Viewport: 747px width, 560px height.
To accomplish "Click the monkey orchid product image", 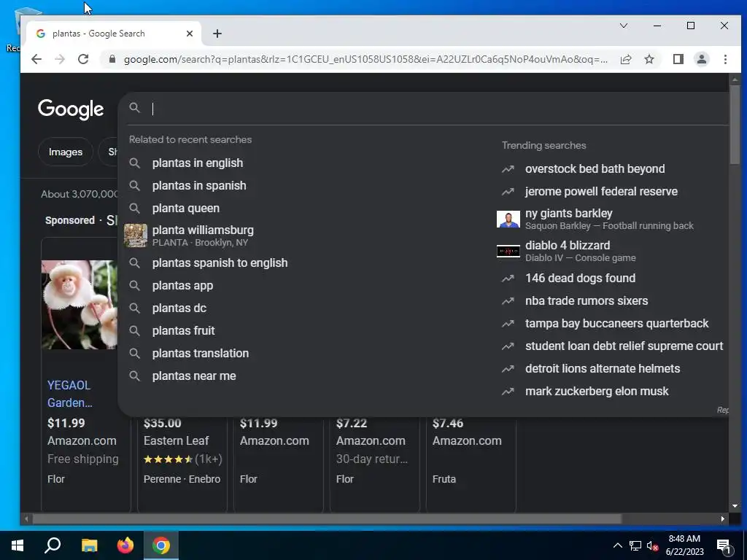I will 79,305.
